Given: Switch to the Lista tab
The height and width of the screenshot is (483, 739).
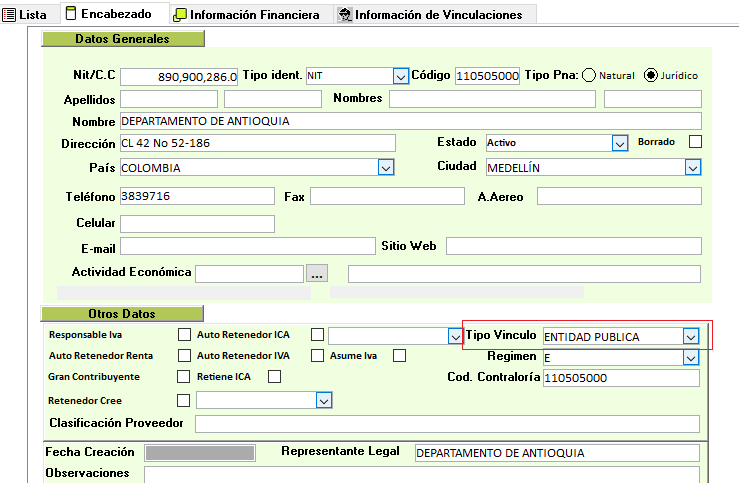Looking at the screenshot, I should click(26, 14).
